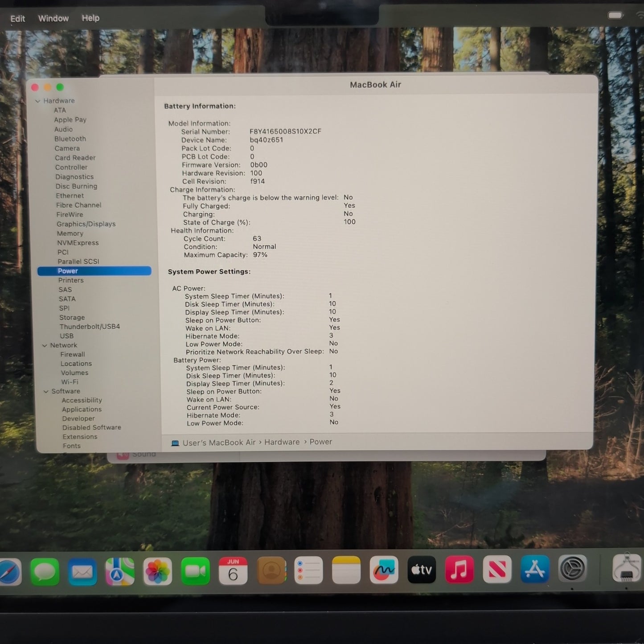Open Maps app in Dock
Viewport: 644px width, 644px height.
[120, 571]
